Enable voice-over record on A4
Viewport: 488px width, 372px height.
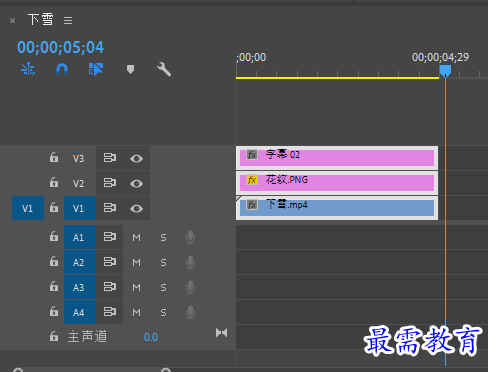click(x=190, y=312)
